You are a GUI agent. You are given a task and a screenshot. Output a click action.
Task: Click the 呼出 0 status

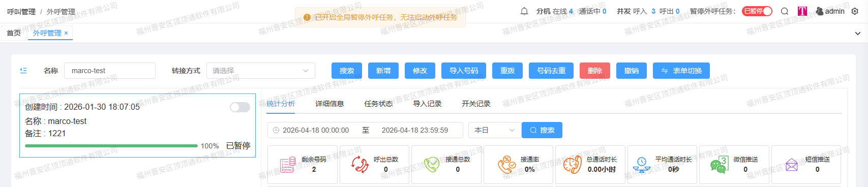coord(670,11)
